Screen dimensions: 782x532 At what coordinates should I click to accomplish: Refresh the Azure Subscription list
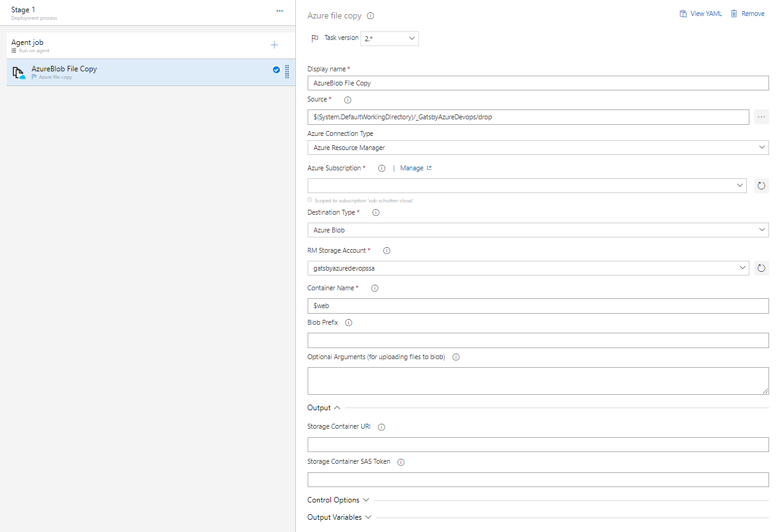click(761, 186)
